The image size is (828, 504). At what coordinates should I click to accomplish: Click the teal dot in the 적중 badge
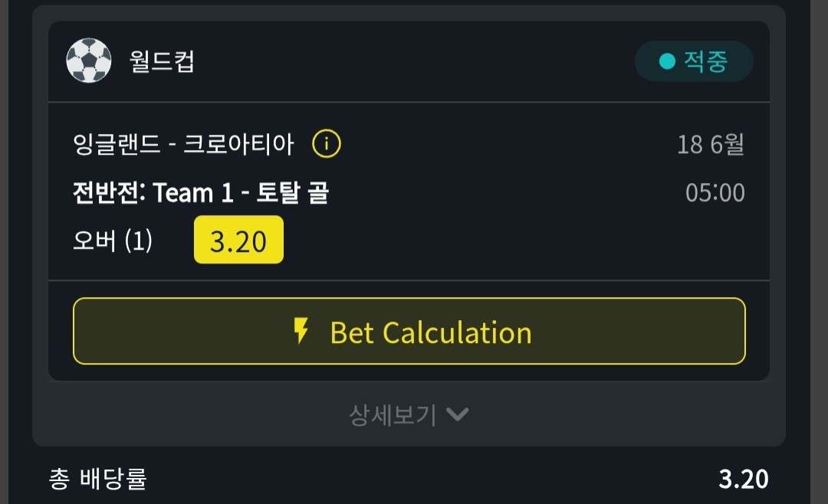pos(668,61)
